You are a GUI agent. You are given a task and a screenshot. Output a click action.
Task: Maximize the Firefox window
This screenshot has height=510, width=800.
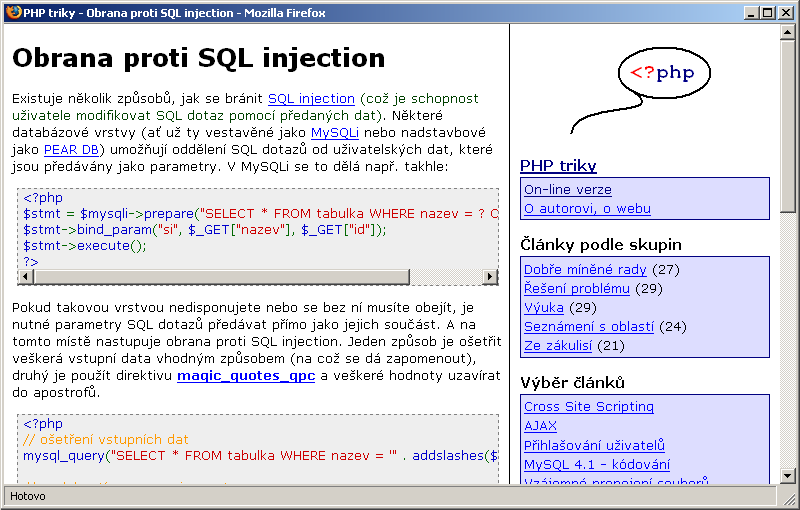(x=767, y=13)
